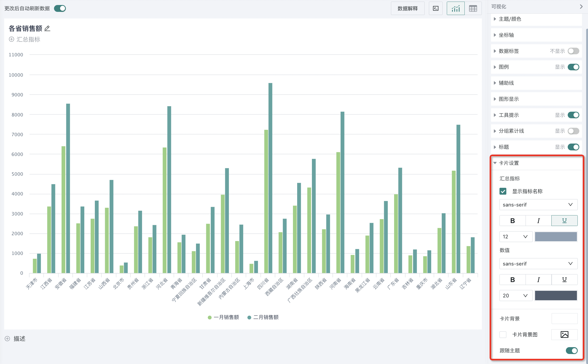This screenshot has height=364, width=588.
Task: Click the plus icon beside 描述
Action: click(7, 339)
